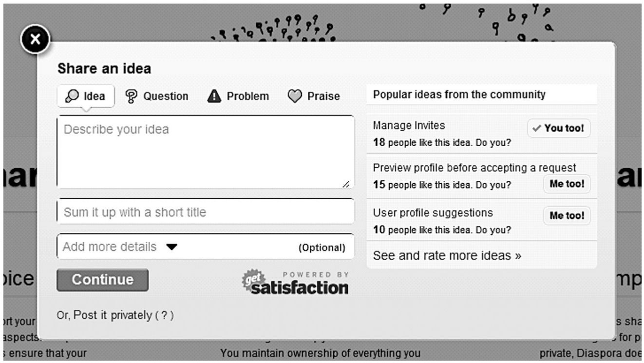
Task: Close the Share an idea dialog
Action: pyautogui.click(x=35, y=39)
